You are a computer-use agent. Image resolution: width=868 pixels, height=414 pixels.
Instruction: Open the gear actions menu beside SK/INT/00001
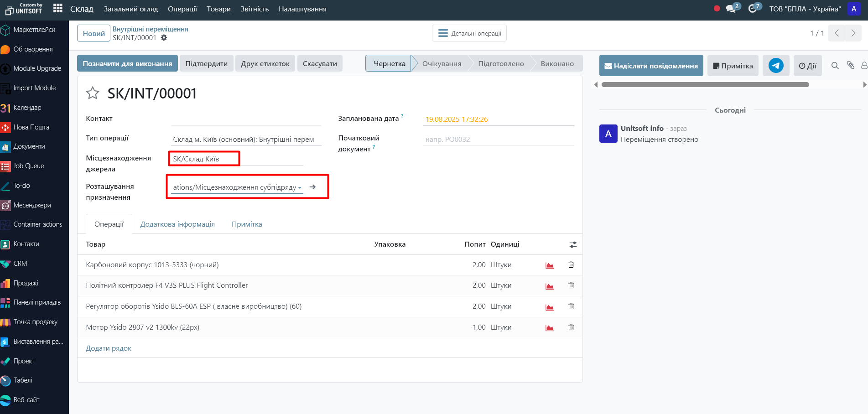point(164,38)
